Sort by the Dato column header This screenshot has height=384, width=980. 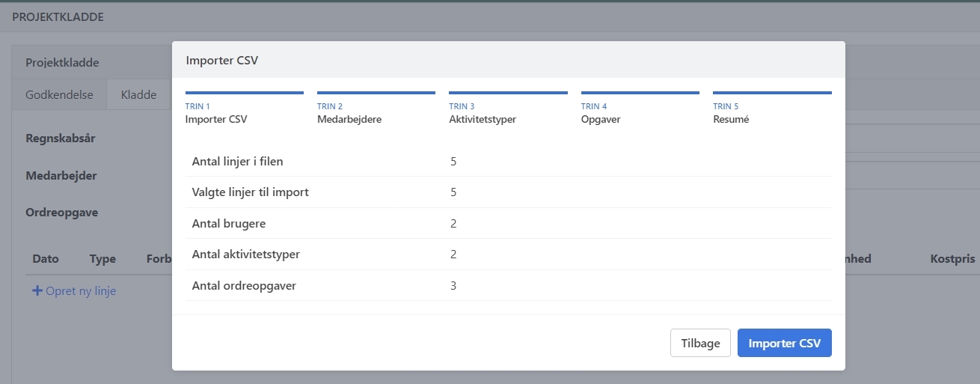[x=46, y=259]
